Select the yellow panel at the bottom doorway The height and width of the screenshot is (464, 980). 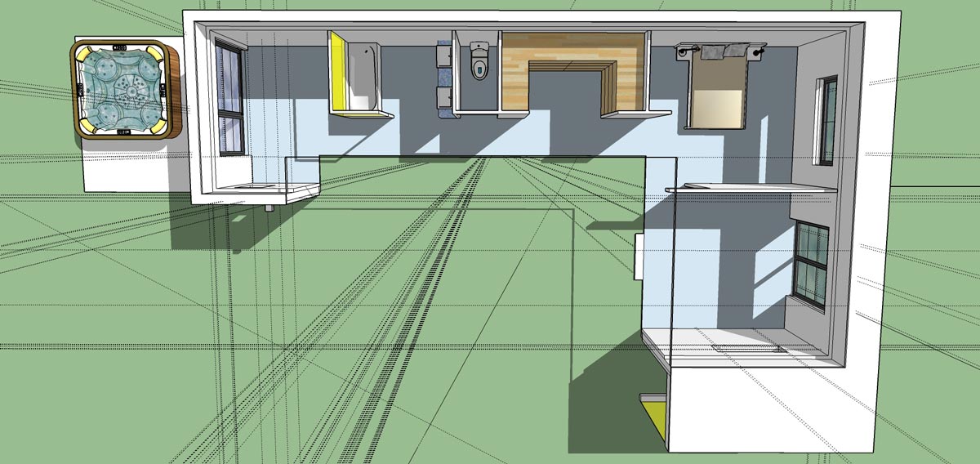pyautogui.click(x=655, y=417)
